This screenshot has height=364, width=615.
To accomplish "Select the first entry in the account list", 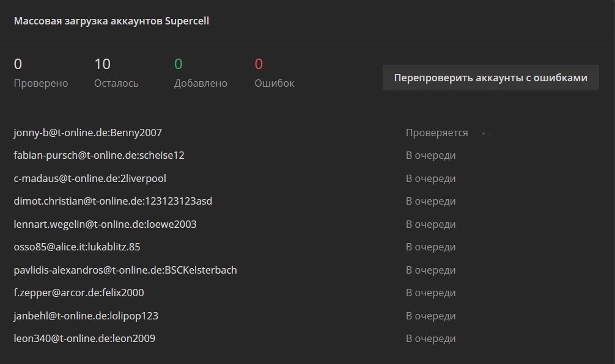I will click(x=87, y=133).
